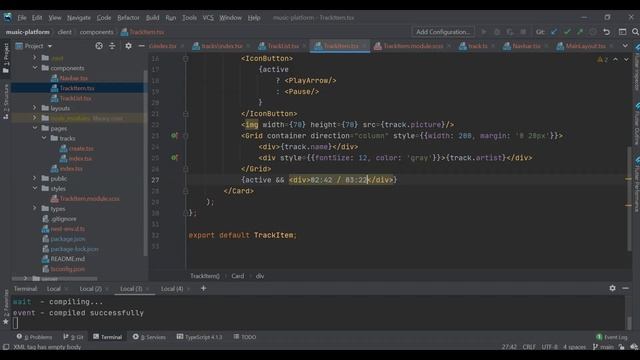Image resolution: width=640 pixels, height=360 pixels.
Task: Open the Refactor menu
Action: [x=128, y=18]
